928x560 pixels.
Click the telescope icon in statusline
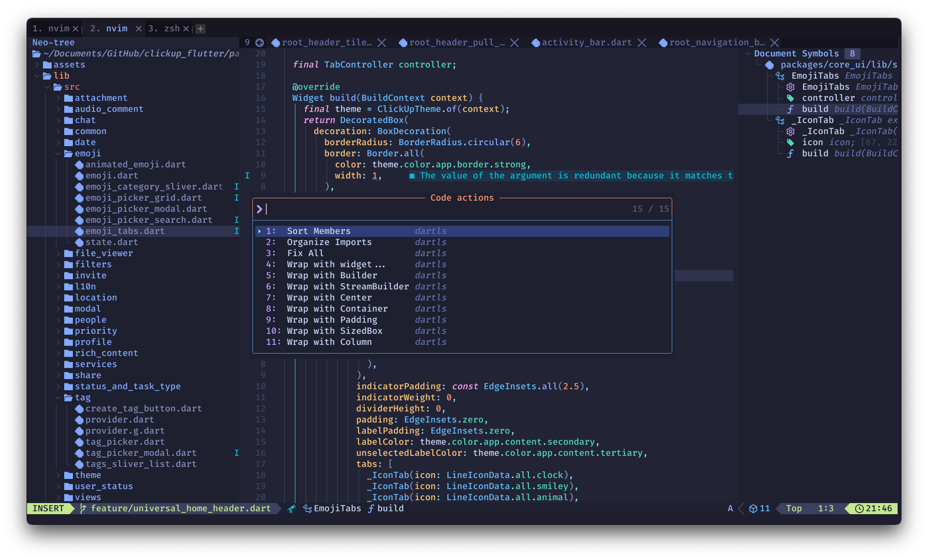(291, 508)
